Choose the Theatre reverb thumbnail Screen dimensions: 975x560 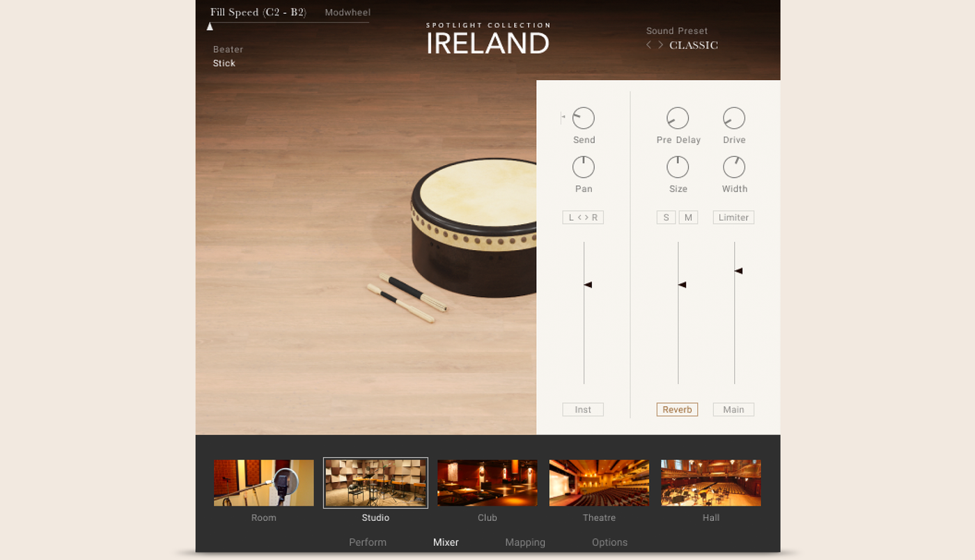tap(599, 483)
